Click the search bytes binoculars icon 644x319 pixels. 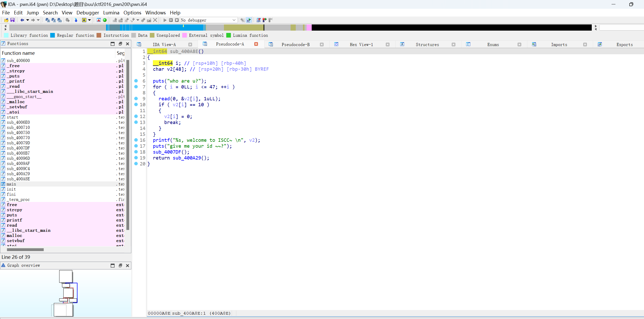pos(59,20)
